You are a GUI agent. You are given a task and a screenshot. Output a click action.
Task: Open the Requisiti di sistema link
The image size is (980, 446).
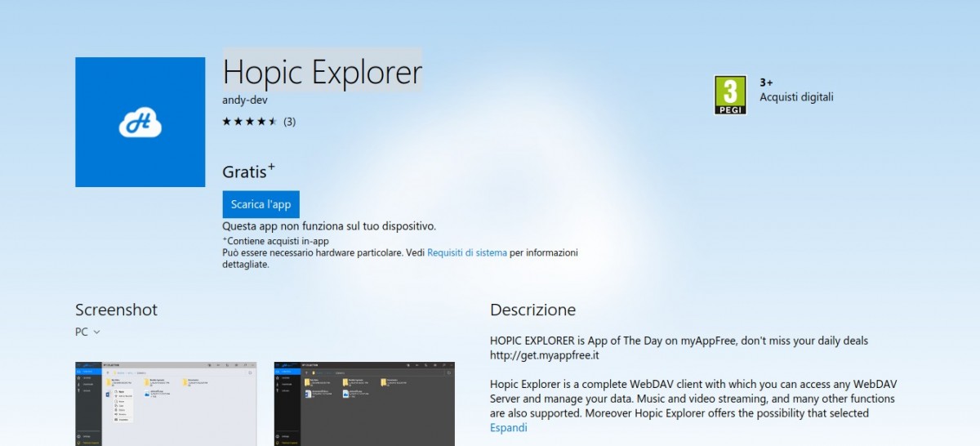pyautogui.click(x=467, y=253)
